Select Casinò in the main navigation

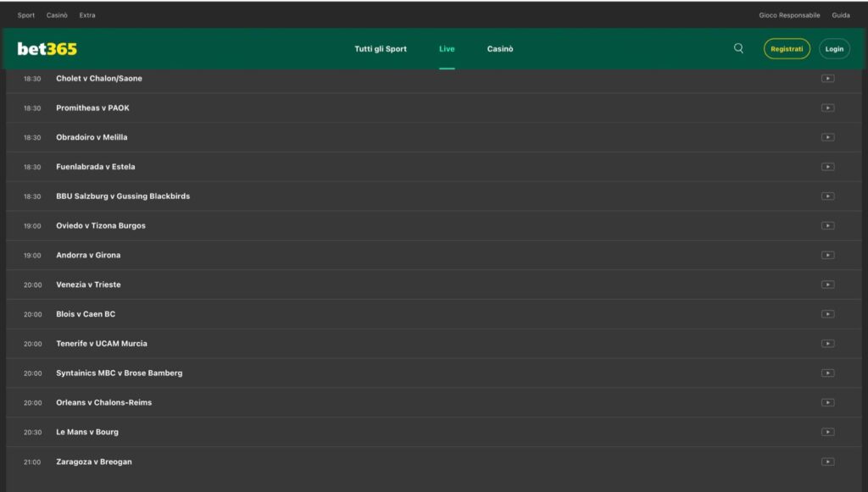point(500,49)
